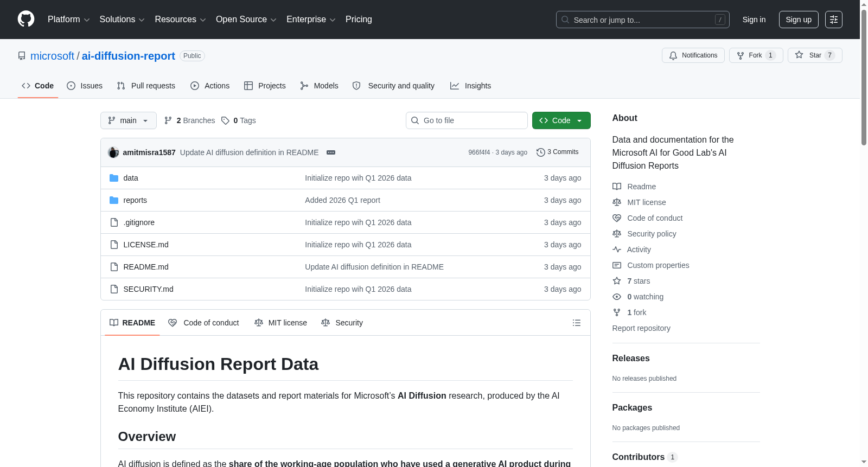
Task: Open the 966f4f4 commit hash link
Action: 479,152
